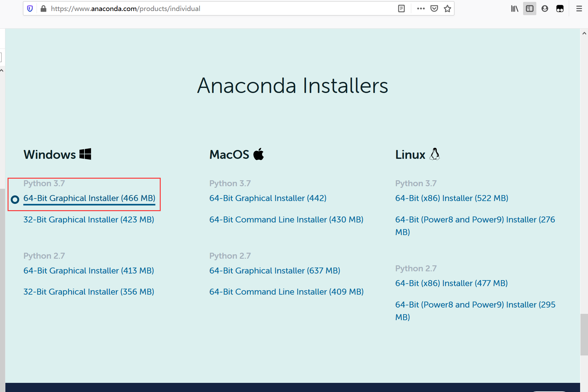Save page to Pocket icon
Screen dimensions: 588x392
(x=434, y=9)
